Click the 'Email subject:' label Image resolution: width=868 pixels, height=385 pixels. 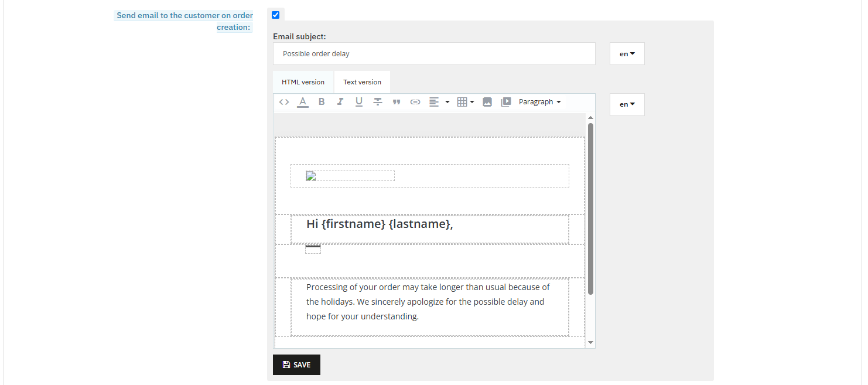click(x=299, y=36)
